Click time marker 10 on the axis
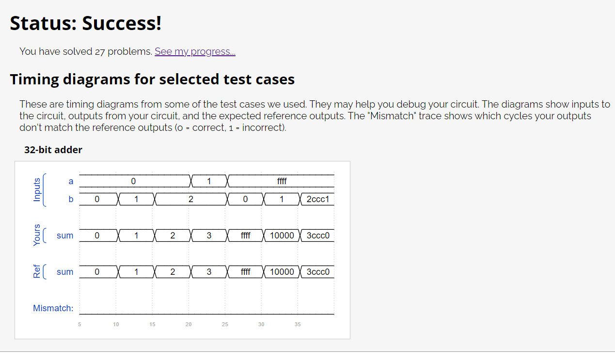This screenshot has width=615, height=364. coord(116,324)
